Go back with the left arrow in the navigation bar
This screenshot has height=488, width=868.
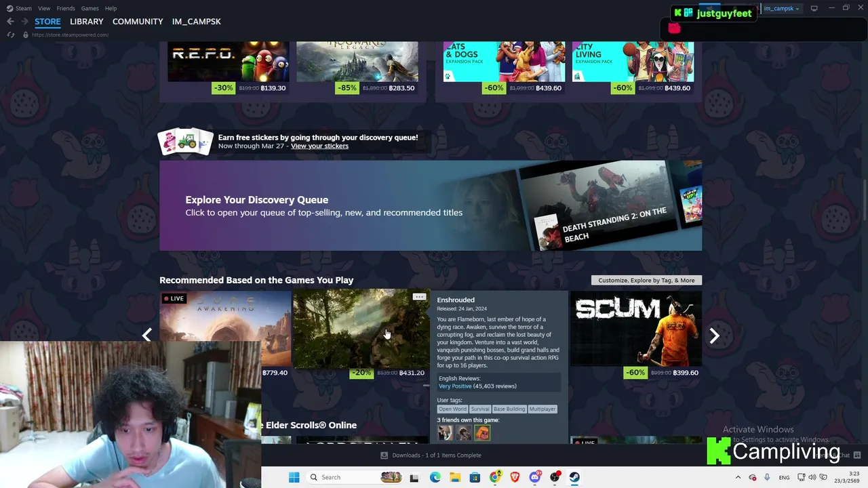[x=10, y=22]
